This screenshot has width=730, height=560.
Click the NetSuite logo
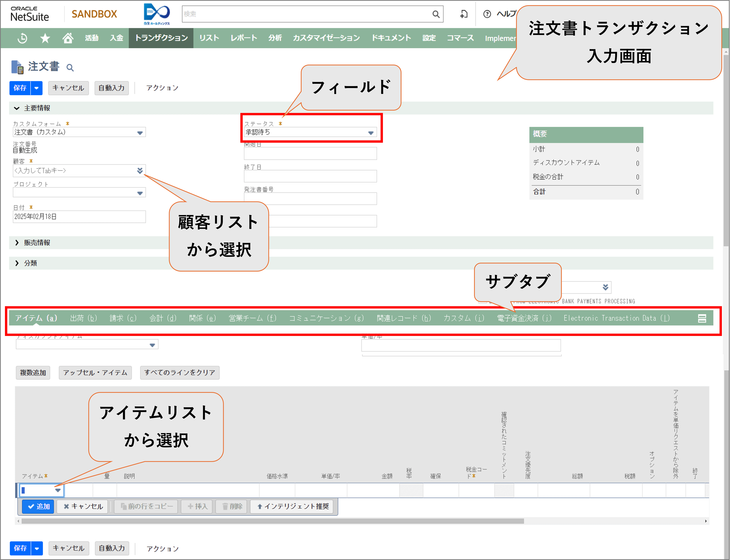[x=30, y=14]
